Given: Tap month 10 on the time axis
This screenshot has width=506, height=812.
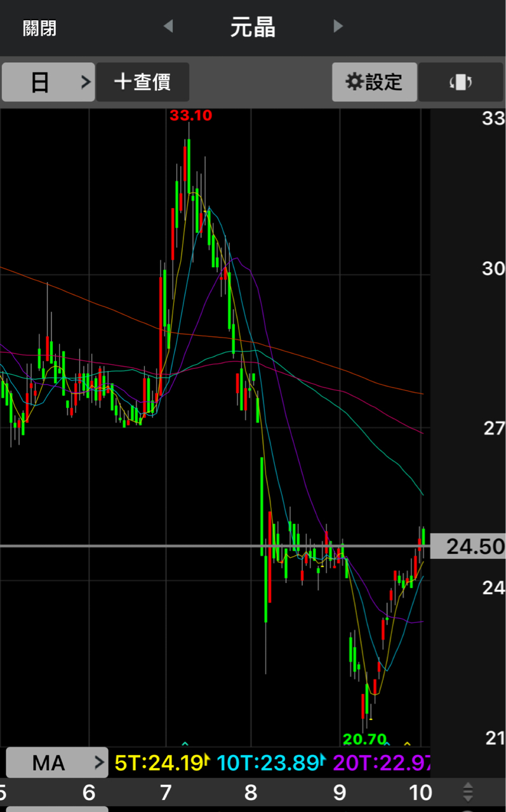Looking at the screenshot, I should pyautogui.click(x=420, y=792).
